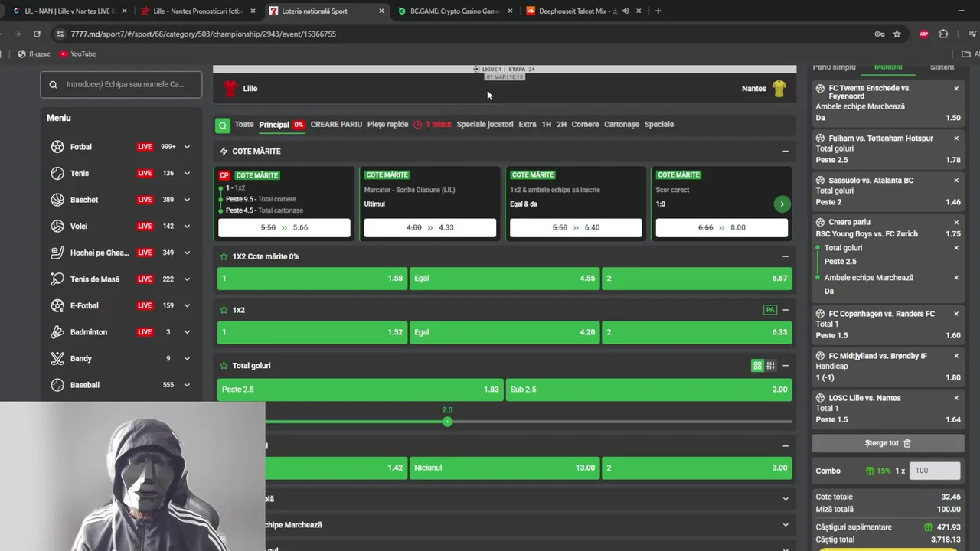Select Cartonașe markets tab

pos(622,124)
